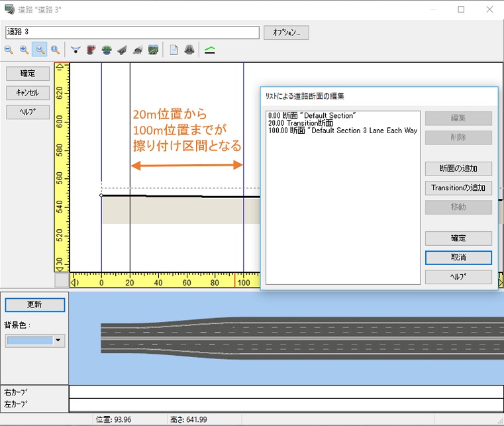Select the 1:1 zoom reset icon

pos(40,50)
